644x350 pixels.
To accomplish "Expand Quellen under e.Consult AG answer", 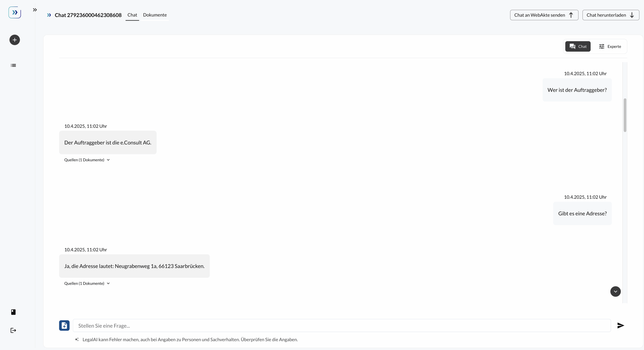I will click(x=87, y=160).
